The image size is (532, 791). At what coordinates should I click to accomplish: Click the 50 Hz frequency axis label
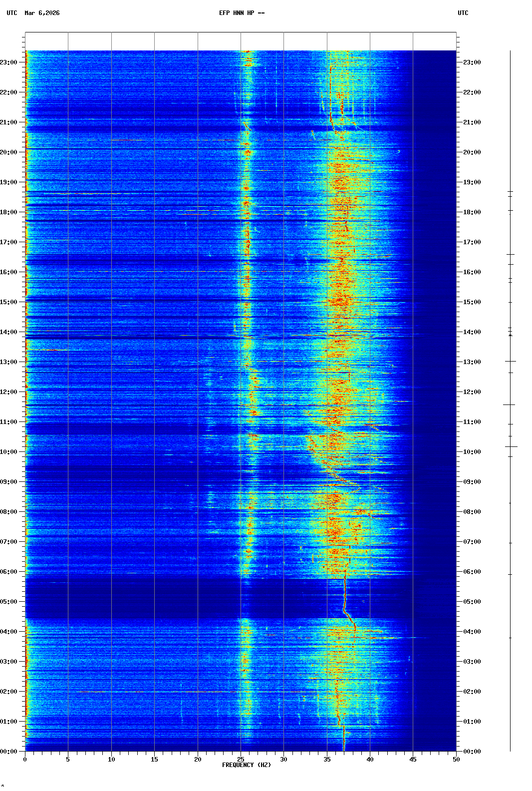[456, 760]
